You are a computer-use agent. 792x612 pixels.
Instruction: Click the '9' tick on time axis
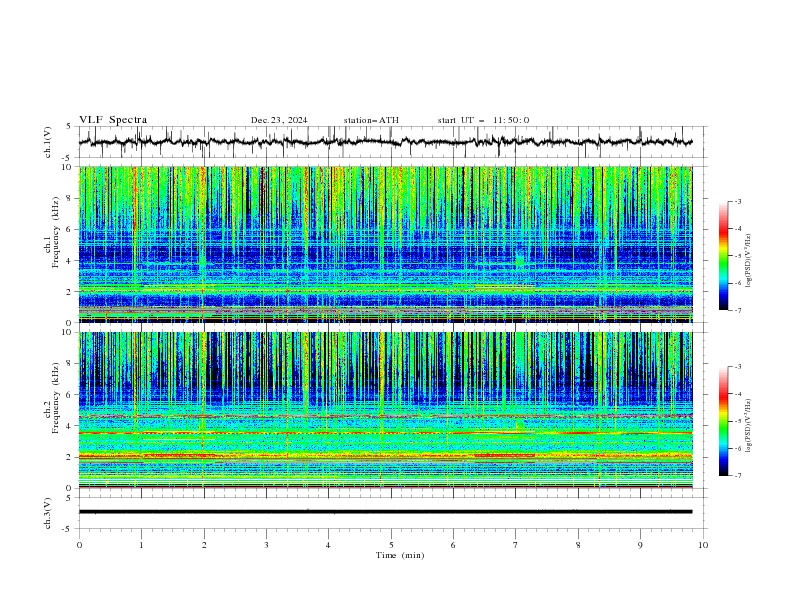[x=640, y=545]
